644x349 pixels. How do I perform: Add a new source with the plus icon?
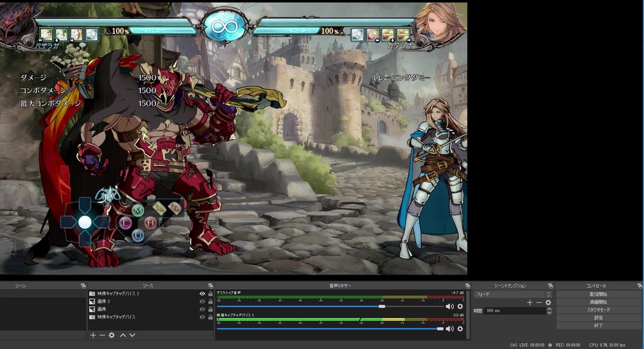pos(93,335)
